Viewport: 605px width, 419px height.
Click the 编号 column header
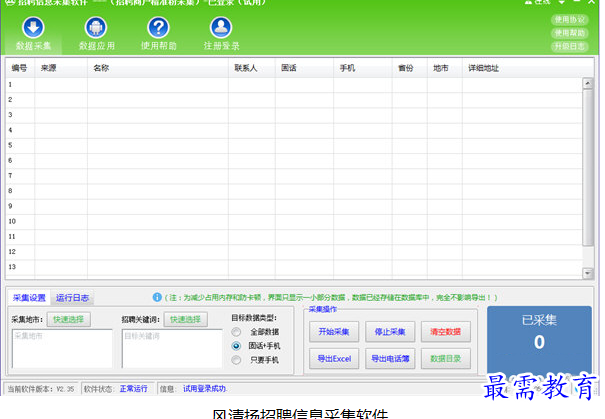tap(20, 68)
